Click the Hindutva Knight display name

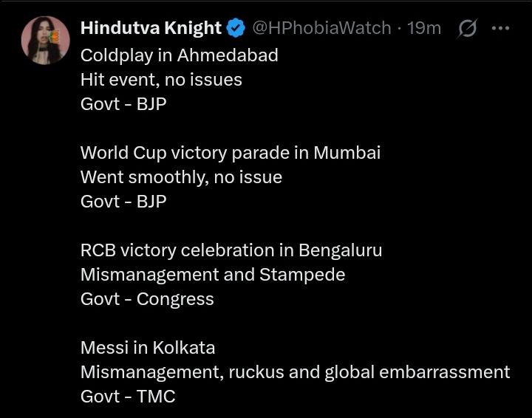point(151,28)
